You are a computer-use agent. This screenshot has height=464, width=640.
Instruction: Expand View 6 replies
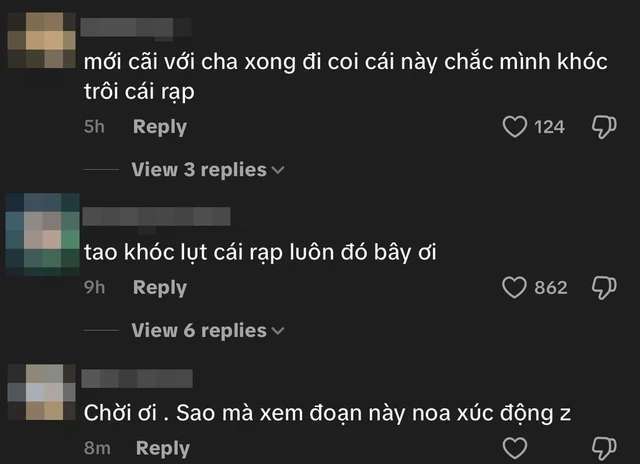198,331
